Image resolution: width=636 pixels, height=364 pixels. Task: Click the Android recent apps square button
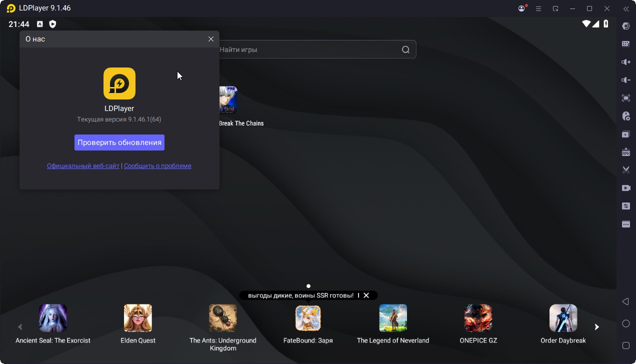coord(625,345)
